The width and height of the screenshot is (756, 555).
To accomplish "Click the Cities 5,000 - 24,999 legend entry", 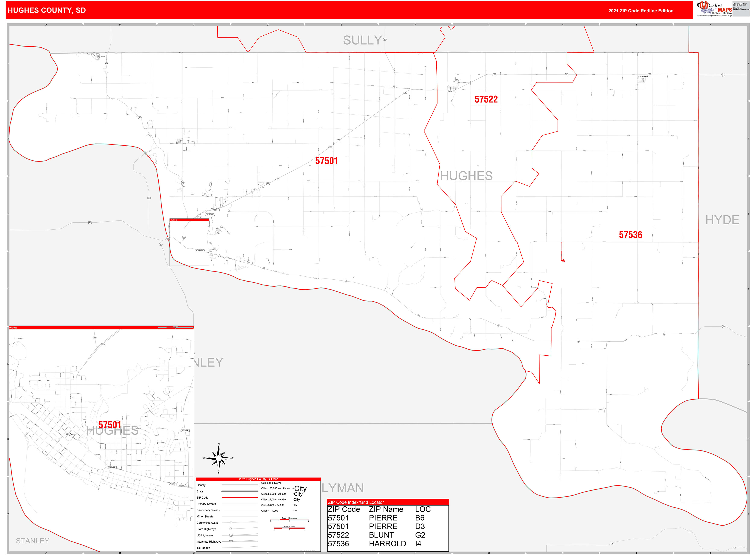I will pos(272,505).
